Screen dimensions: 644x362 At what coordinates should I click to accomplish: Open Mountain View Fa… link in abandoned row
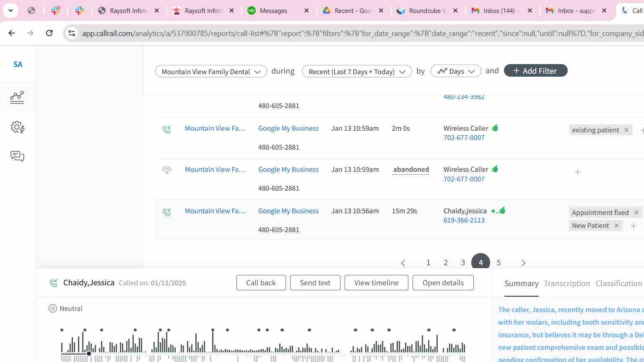[x=215, y=169]
